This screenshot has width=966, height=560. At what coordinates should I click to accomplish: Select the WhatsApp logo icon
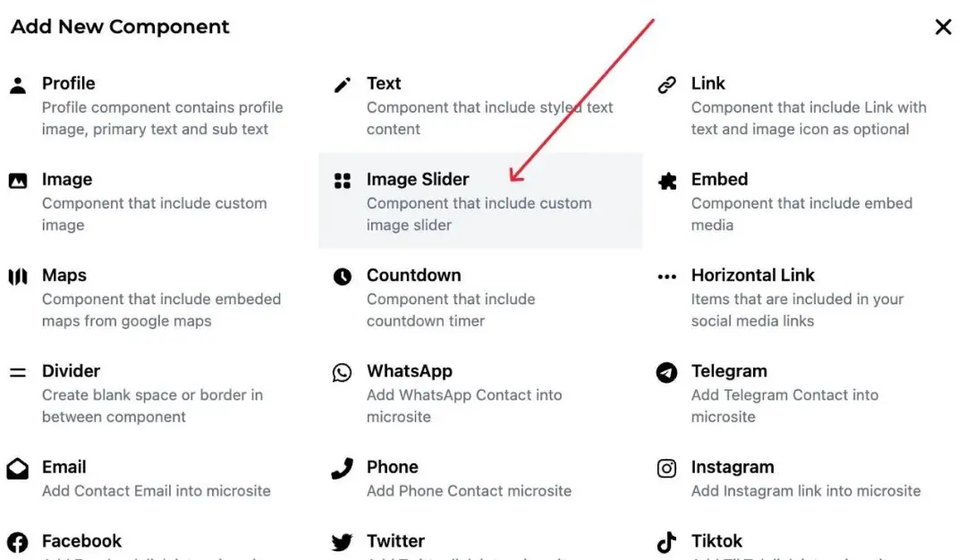(343, 372)
